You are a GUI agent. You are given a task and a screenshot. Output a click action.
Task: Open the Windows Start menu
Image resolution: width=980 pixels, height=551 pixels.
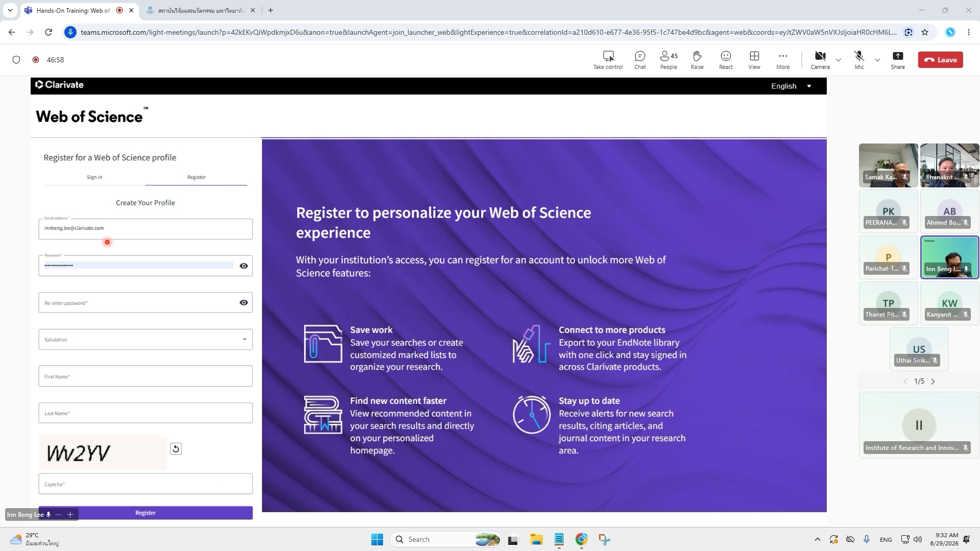click(377, 539)
